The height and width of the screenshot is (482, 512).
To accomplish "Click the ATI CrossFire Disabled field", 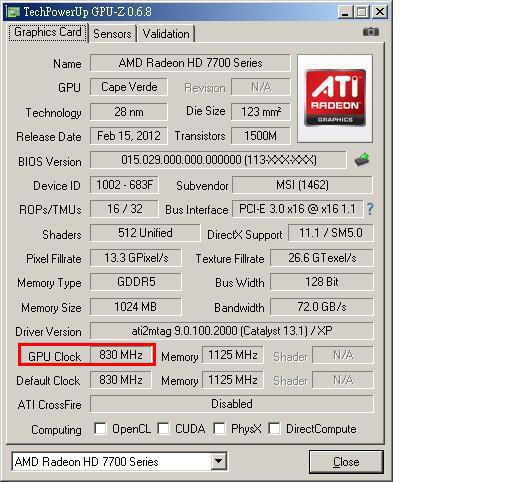I will tap(232, 404).
